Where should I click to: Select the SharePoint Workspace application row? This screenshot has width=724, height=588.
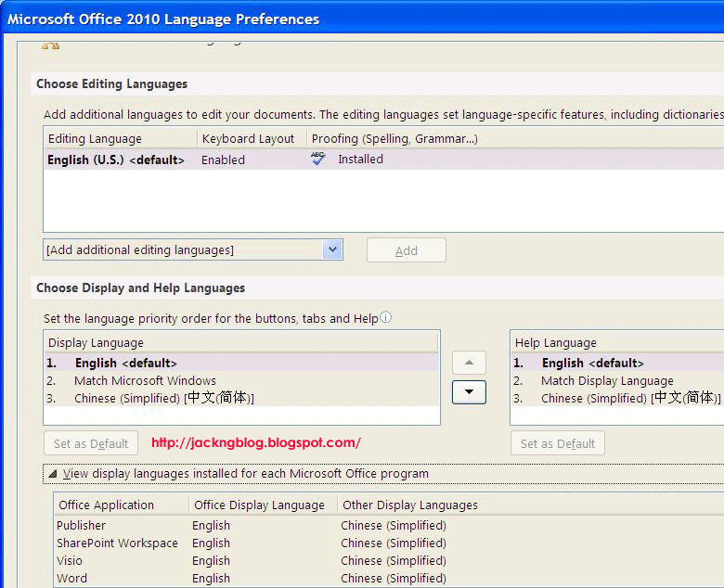click(x=389, y=543)
